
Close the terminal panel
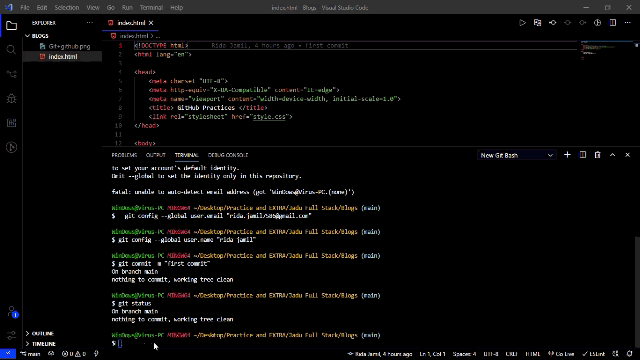click(x=628, y=155)
